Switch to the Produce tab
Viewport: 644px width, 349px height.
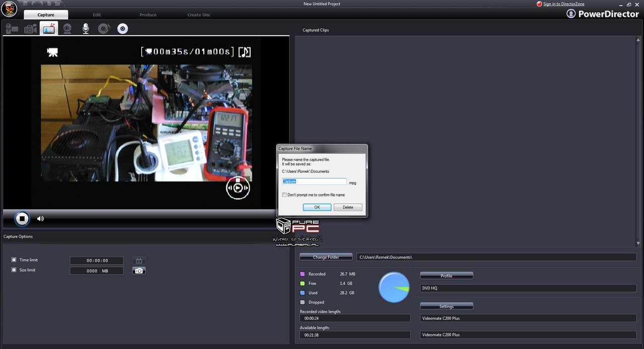148,15
